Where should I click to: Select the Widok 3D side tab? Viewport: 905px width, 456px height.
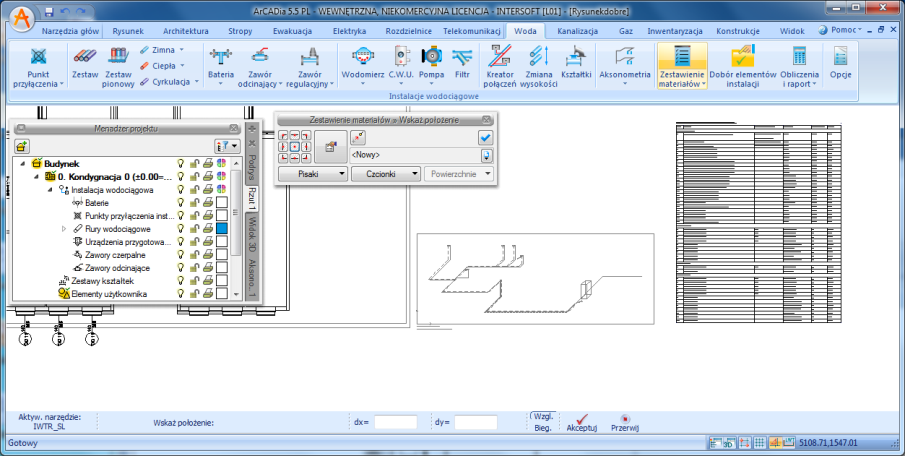pyautogui.click(x=252, y=234)
